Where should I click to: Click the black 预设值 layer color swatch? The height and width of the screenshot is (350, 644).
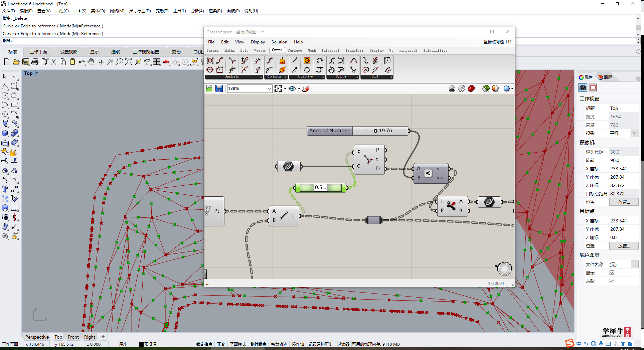tap(141, 344)
